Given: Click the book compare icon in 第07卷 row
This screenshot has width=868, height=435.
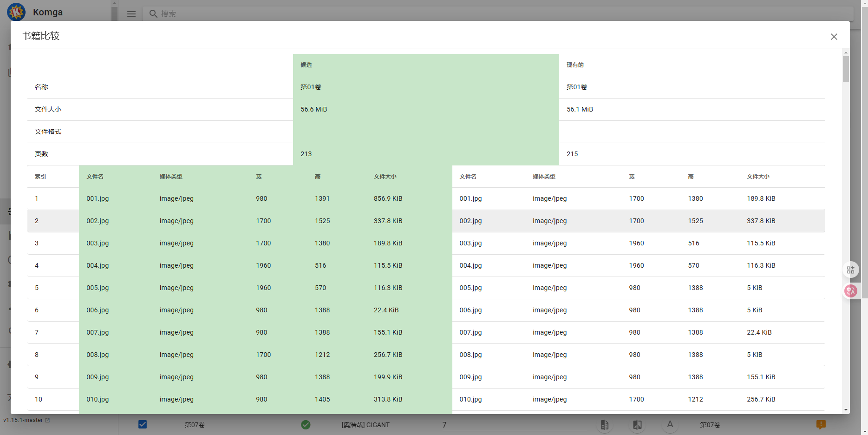Looking at the screenshot, I should (604, 424).
